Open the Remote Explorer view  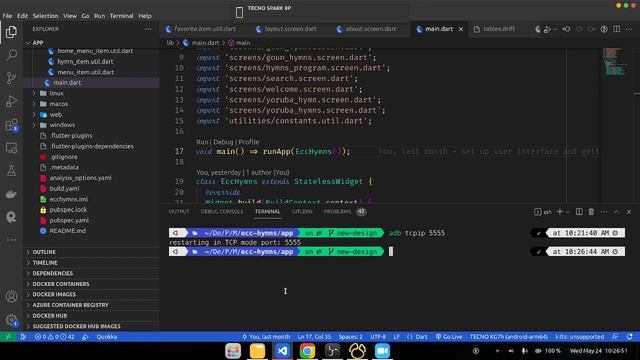pyautogui.click(x=11, y=148)
